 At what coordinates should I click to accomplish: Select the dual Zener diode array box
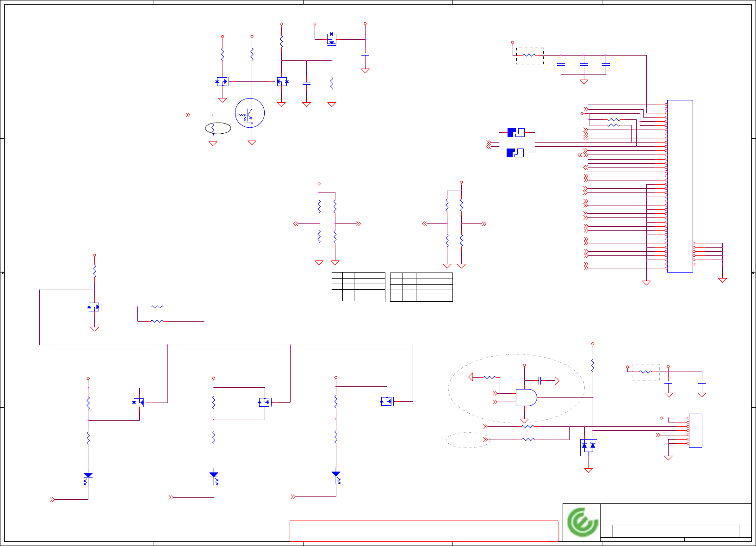coord(589,447)
